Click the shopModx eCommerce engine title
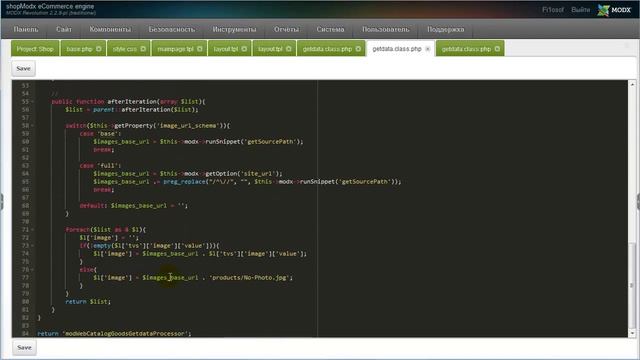This screenshot has width=640, height=360. (50, 7)
